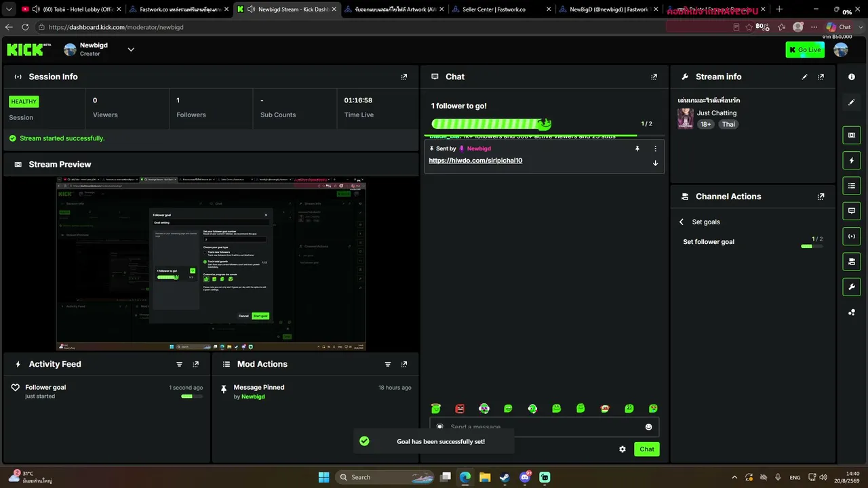Insert the red angry emote
The image size is (868, 488).
click(x=460, y=408)
